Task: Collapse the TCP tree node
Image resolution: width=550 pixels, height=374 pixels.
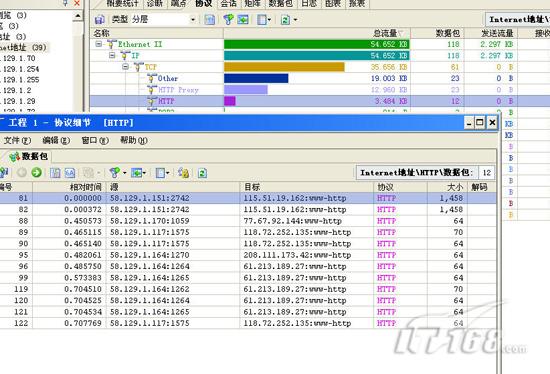Action: (x=126, y=67)
